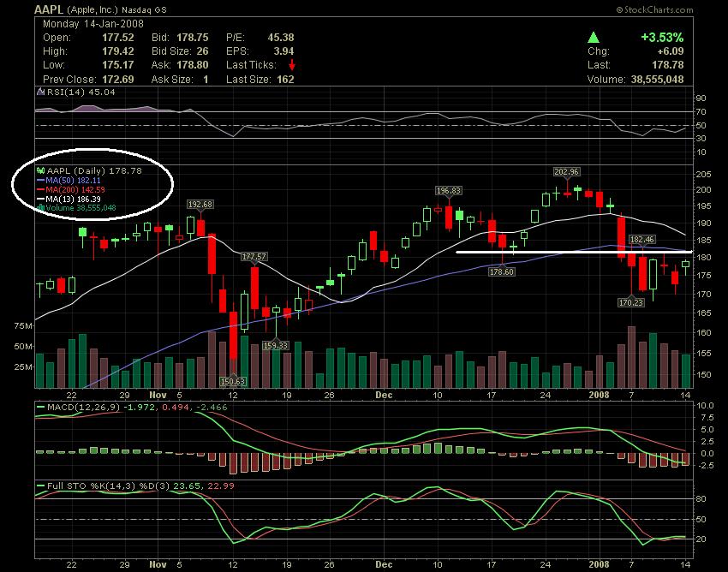Click the 182.46 price label
728x572 pixels.
[642, 240]
